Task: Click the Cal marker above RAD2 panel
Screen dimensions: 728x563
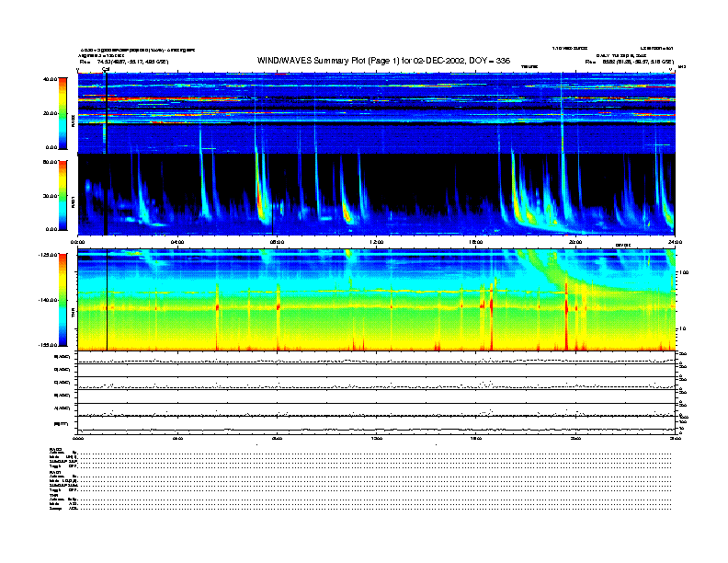Action: (x=106, y=69)
